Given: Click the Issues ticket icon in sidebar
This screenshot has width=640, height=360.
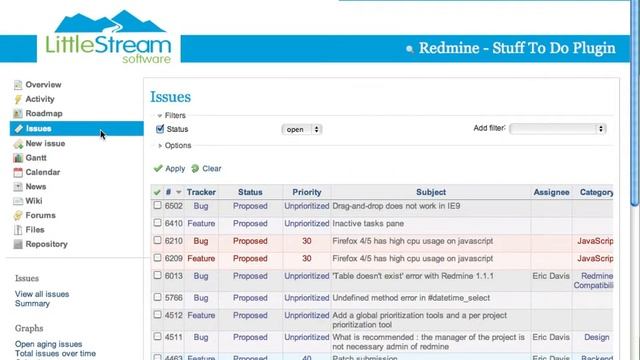Looking at the screenshot, I should 18,129.
